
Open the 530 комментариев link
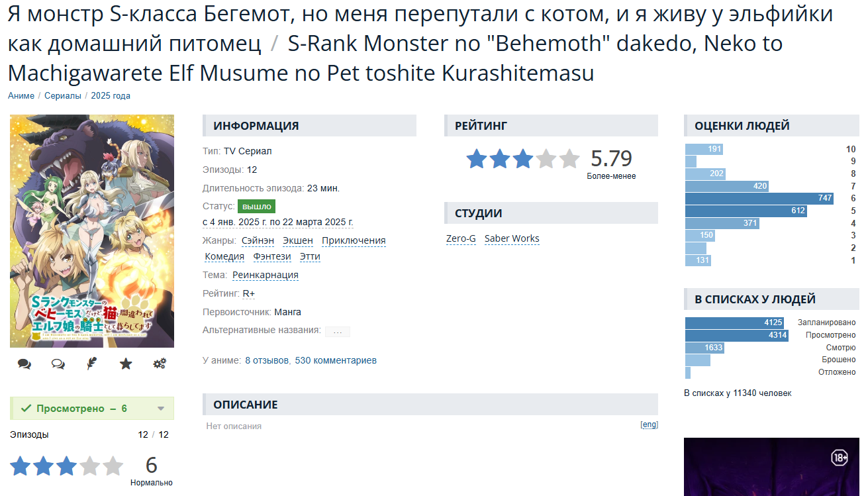pos(336,361)
